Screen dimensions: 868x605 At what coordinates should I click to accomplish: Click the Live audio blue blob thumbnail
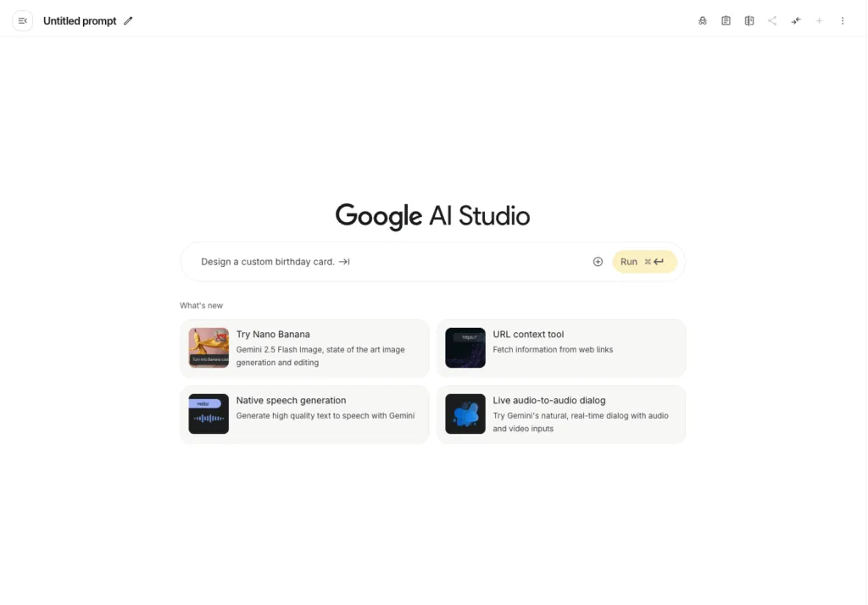tap(465, 414)
